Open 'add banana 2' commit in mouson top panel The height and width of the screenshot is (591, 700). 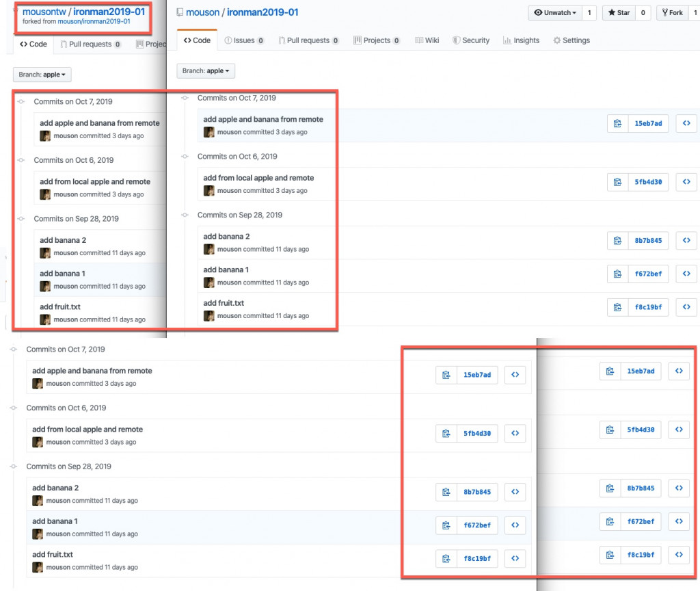coord(226,236)
